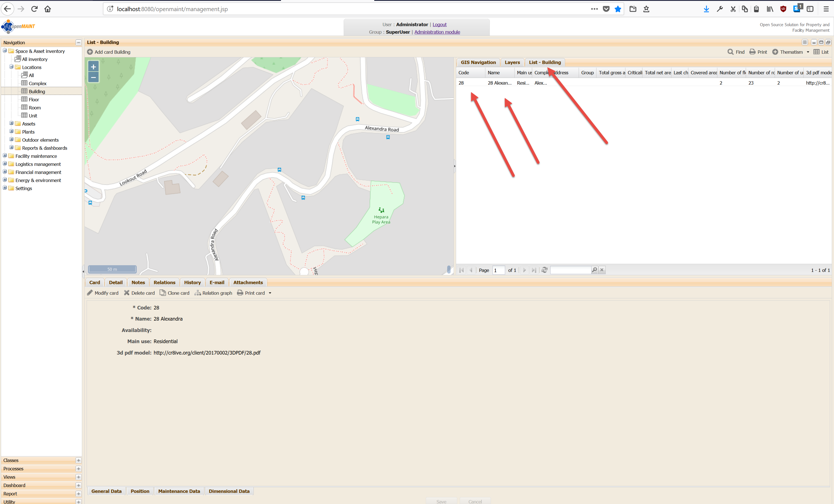The height and width of the screenshot is (504, 834).
Task: Zoom out on the map
Action: tap(93, 77)
